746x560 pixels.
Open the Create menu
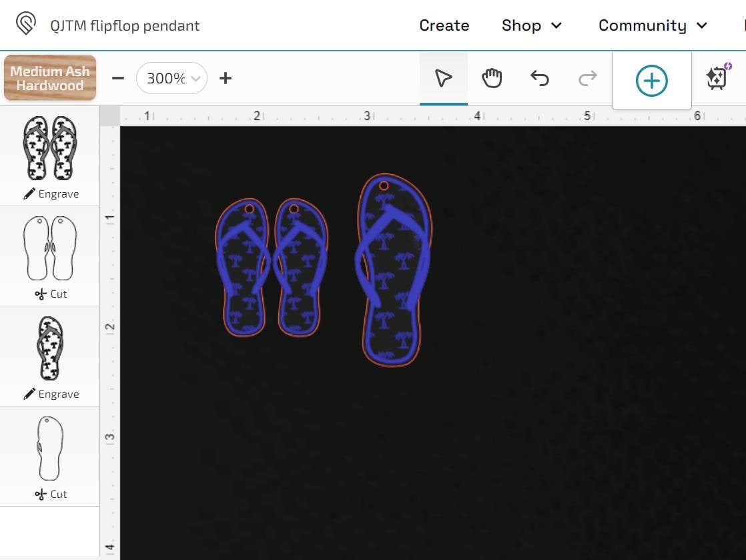(444, 25)
